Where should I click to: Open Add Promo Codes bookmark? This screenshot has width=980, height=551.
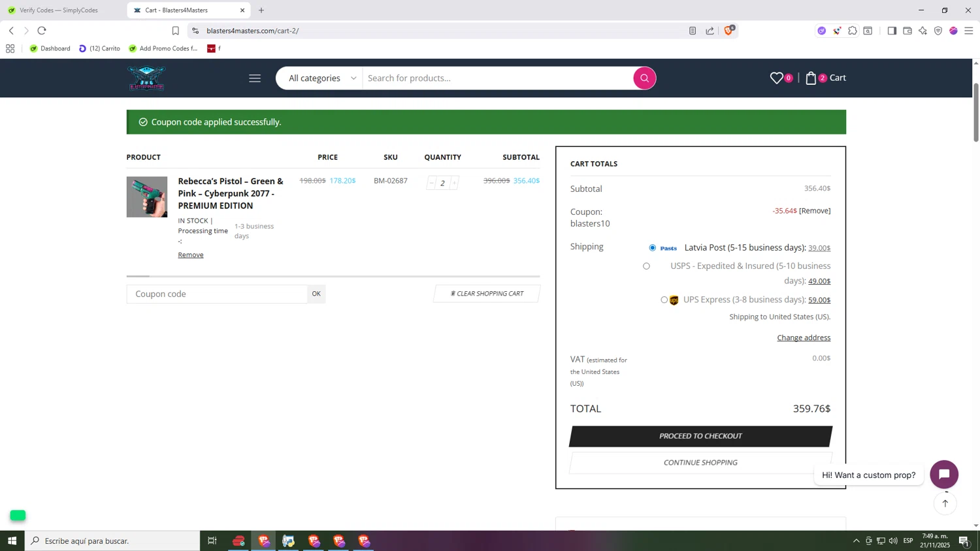pyautogui.click(x=163, y=48)
